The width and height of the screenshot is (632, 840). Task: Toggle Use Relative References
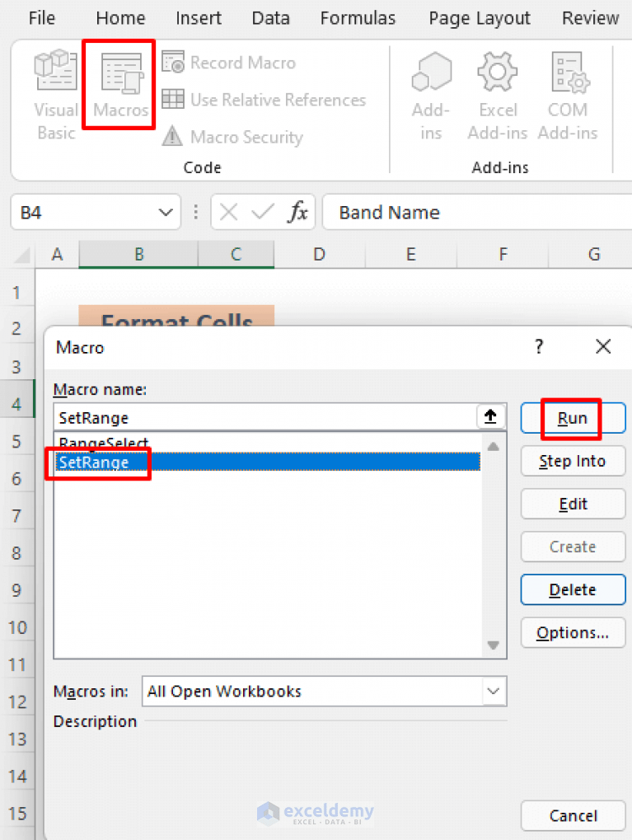point(264,100)
